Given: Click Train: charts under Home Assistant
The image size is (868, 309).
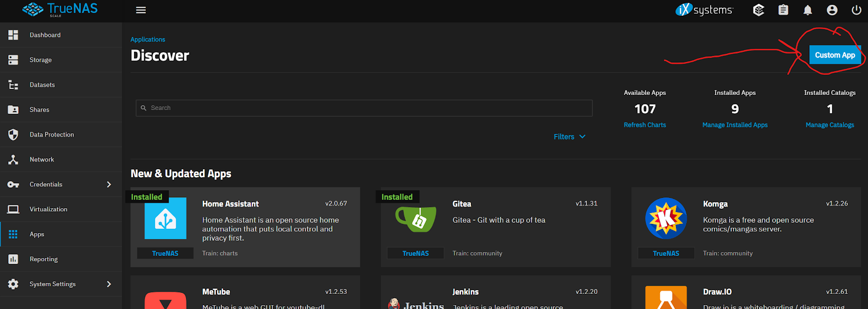Looking at the screenshot, I should pyautogui.click(x=220, y=253).
